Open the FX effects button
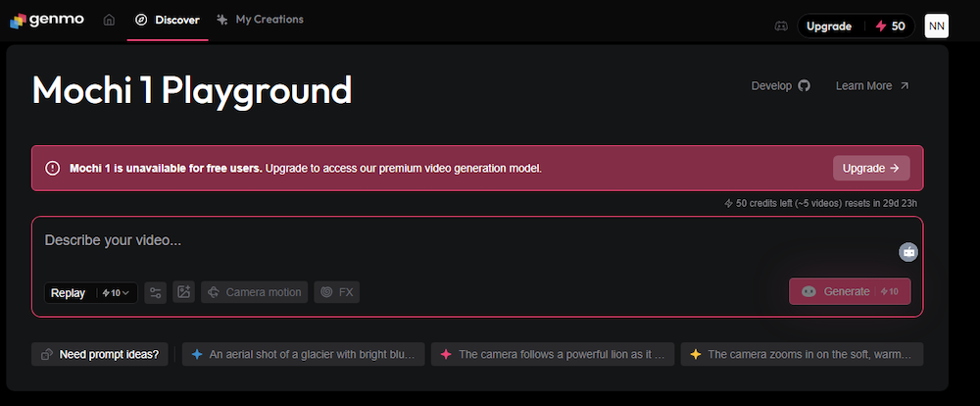Viewport: 980px width, 406px height. 337,292
